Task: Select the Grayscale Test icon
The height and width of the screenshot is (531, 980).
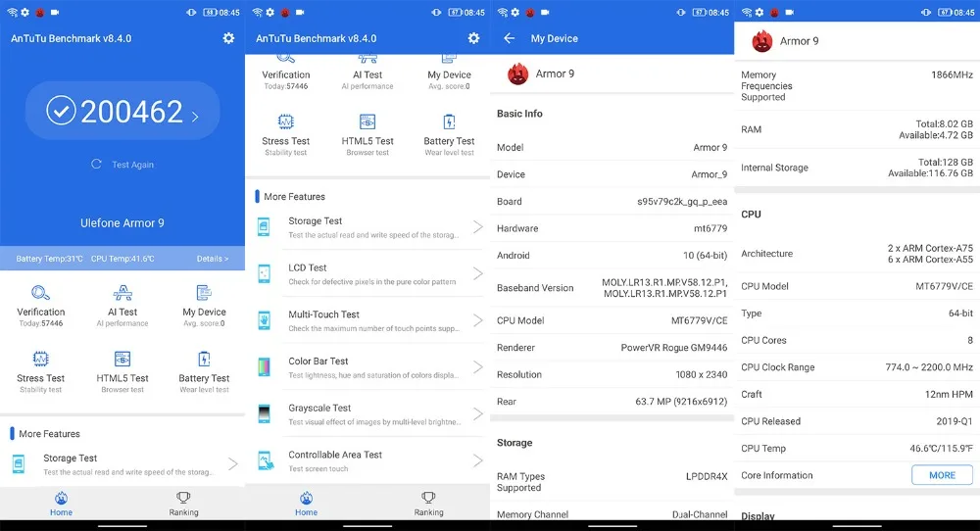Action: (x=264, y=414)
